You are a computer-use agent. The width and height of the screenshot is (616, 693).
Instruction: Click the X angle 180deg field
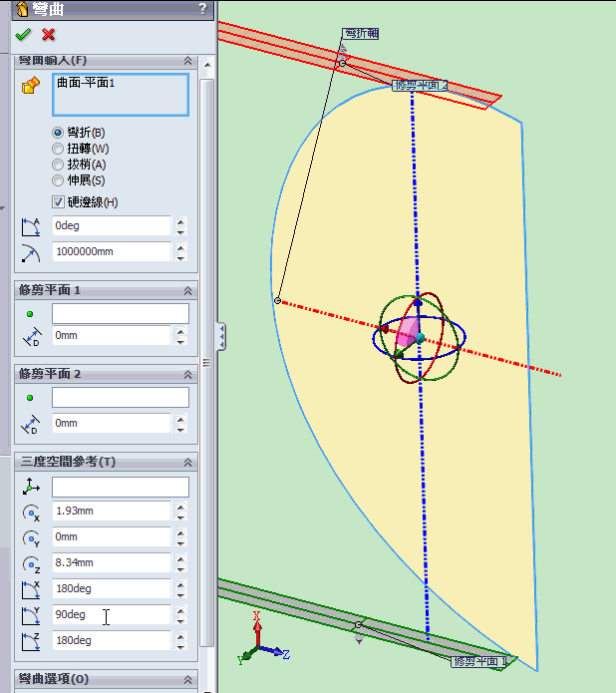(112, 589)
